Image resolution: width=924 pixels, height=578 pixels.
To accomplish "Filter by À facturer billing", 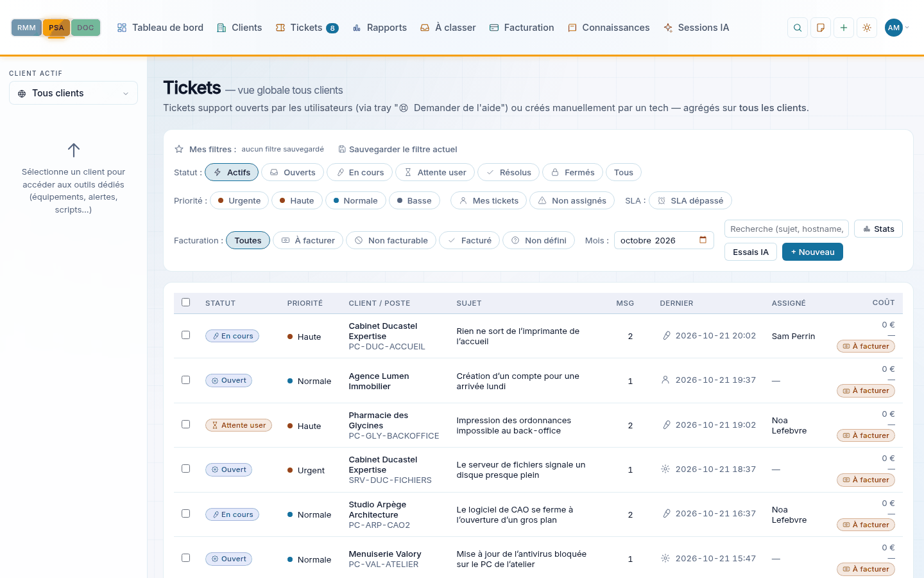I will (308, 240).
